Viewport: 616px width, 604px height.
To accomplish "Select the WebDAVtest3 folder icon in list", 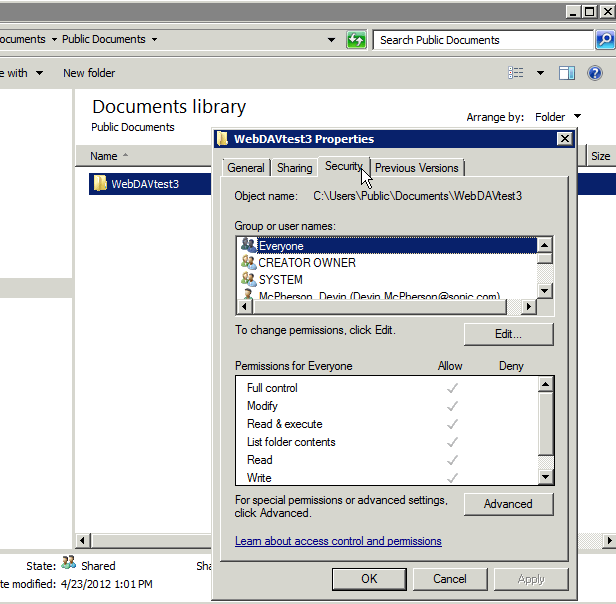I will point(100,184).
